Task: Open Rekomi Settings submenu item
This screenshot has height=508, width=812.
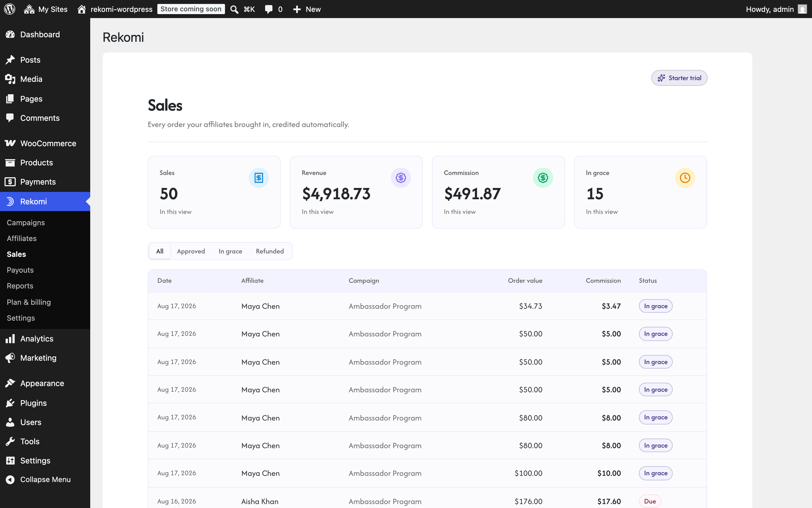Action: click(21, 317)
